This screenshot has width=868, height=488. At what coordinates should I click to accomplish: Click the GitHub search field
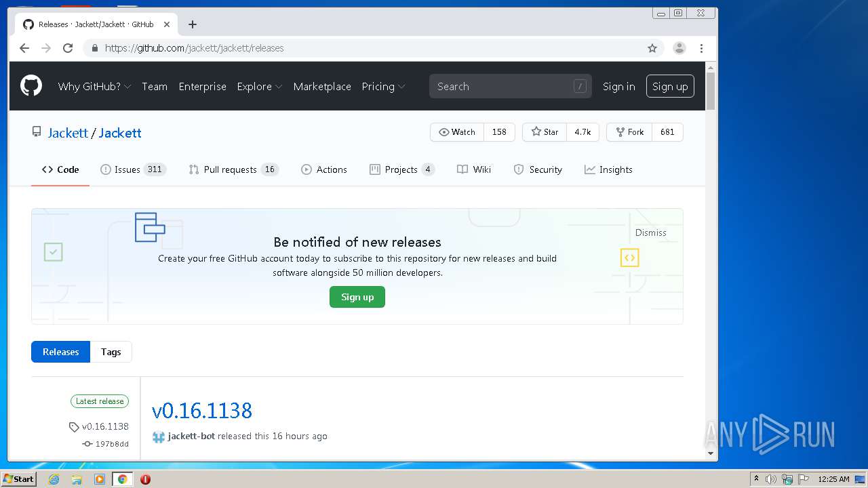pos(510,86)
